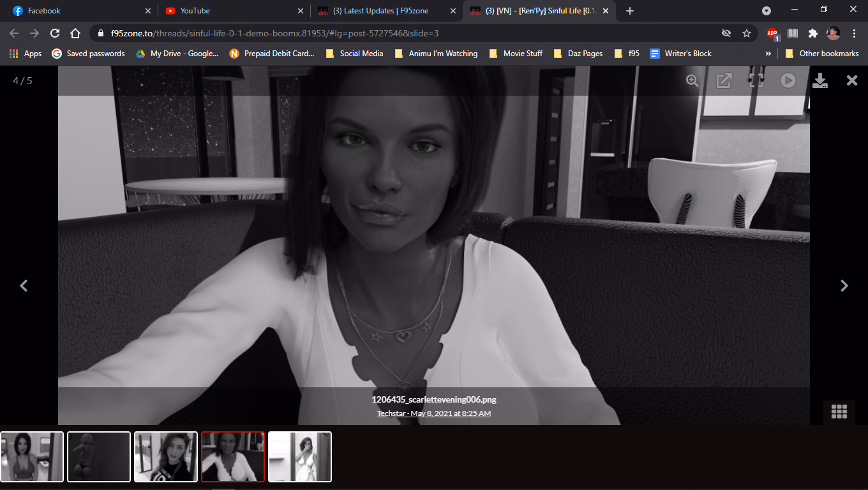
Task: Open the My Drive Google bookmark
Action: pos(177,54)
